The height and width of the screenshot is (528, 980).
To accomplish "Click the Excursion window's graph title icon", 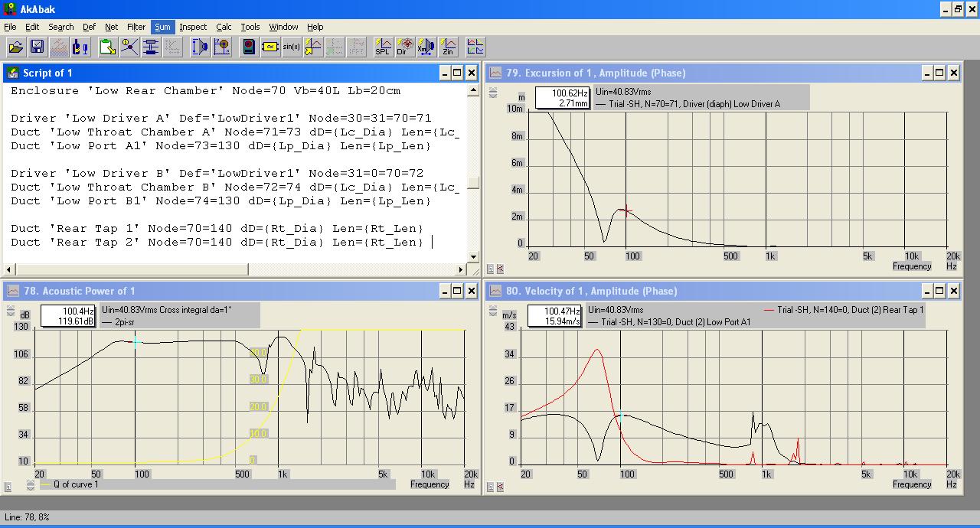I will 495,73.
